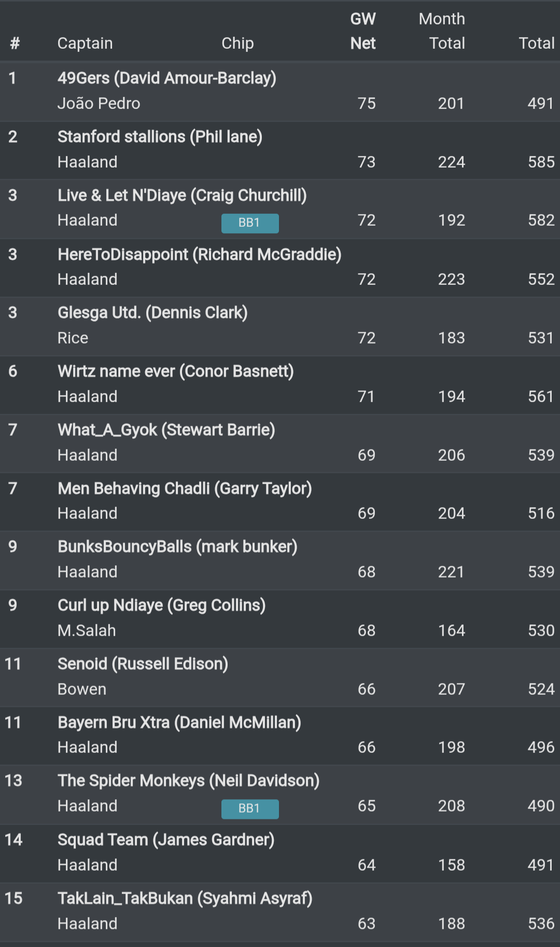Click the rank (#) column header
Image resolution: width=560 pixels, height=947 pixels.
click(x=15, y=43)
